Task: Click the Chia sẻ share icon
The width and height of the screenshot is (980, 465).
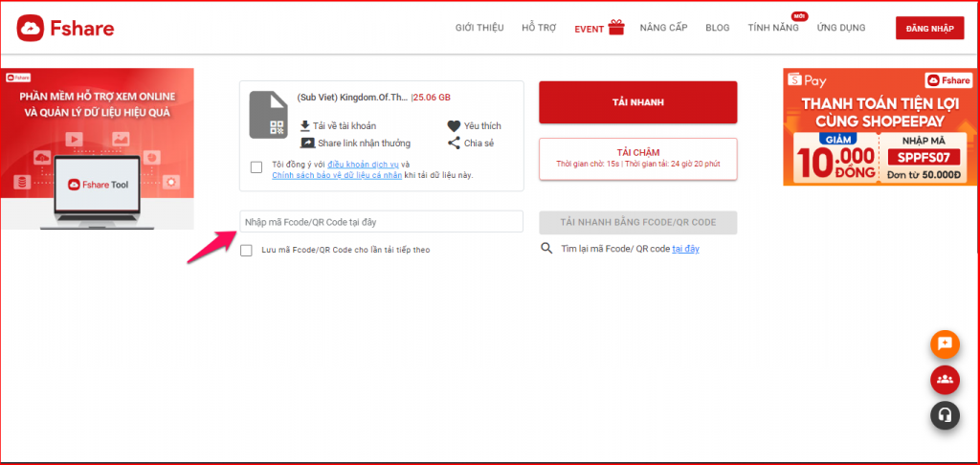Action: [454, 144]
